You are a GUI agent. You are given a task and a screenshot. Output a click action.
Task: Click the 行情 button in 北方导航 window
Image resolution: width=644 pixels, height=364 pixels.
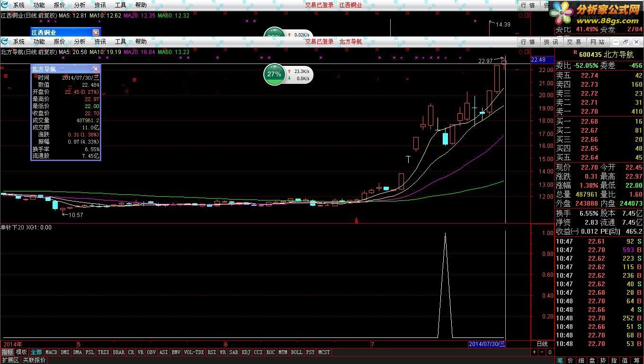528,42
